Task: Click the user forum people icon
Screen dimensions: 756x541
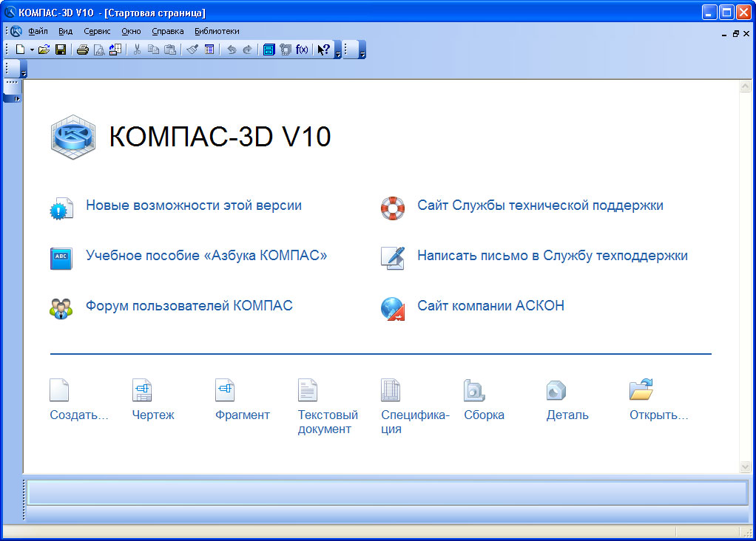Action: coord(61,309)
